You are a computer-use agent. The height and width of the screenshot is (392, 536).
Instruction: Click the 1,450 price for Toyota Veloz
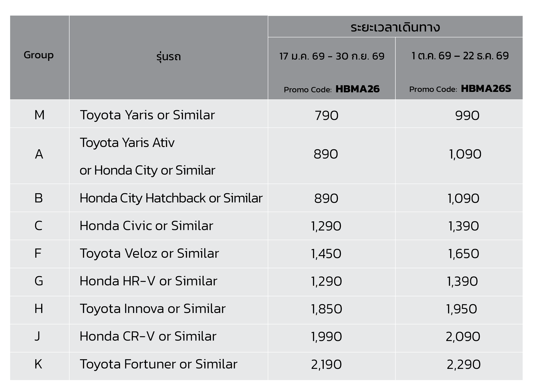[326, 254]
